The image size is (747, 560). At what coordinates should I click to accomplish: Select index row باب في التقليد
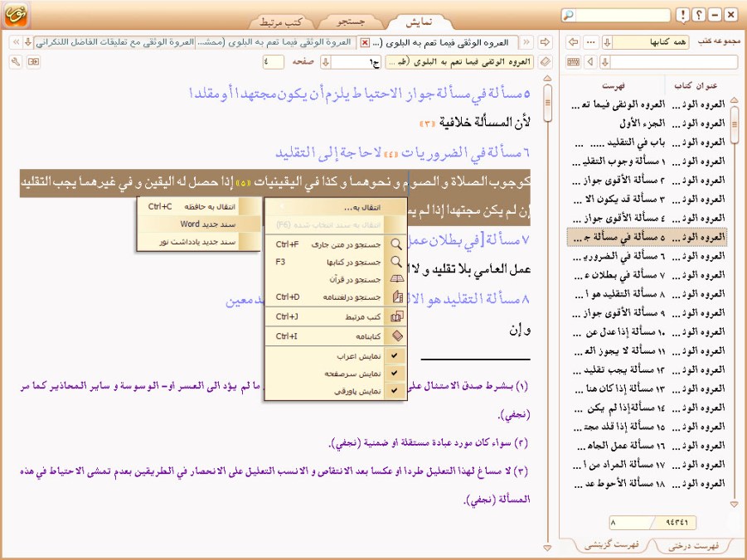[x=648, y=142]
